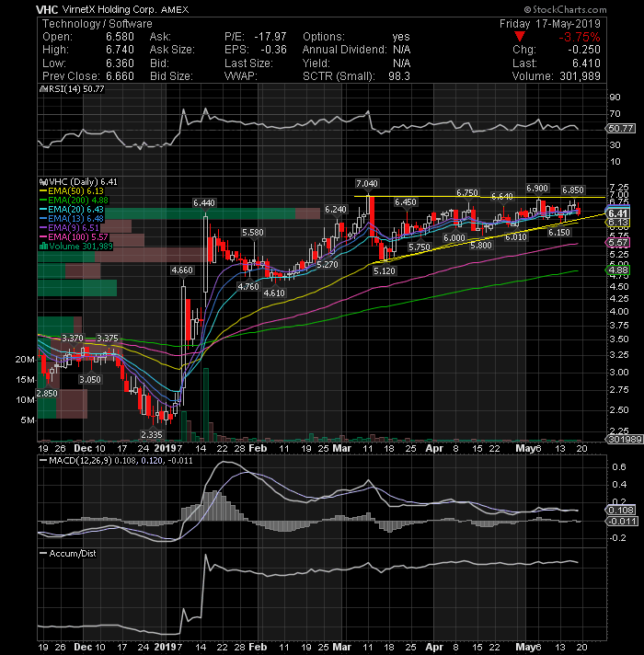Screen dimensions: 644x655
Task: Click the Volume 301,989 legend entry
Action: tap(76, 246)
